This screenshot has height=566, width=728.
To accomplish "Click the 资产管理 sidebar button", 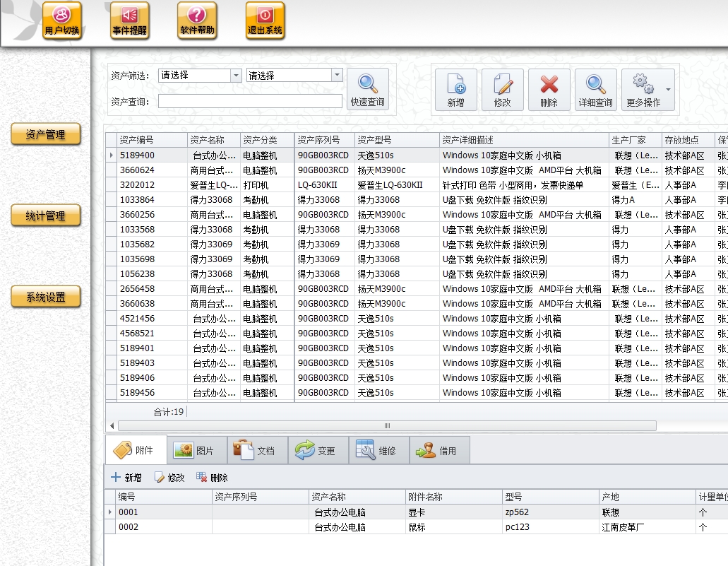I will coord(46,134).
